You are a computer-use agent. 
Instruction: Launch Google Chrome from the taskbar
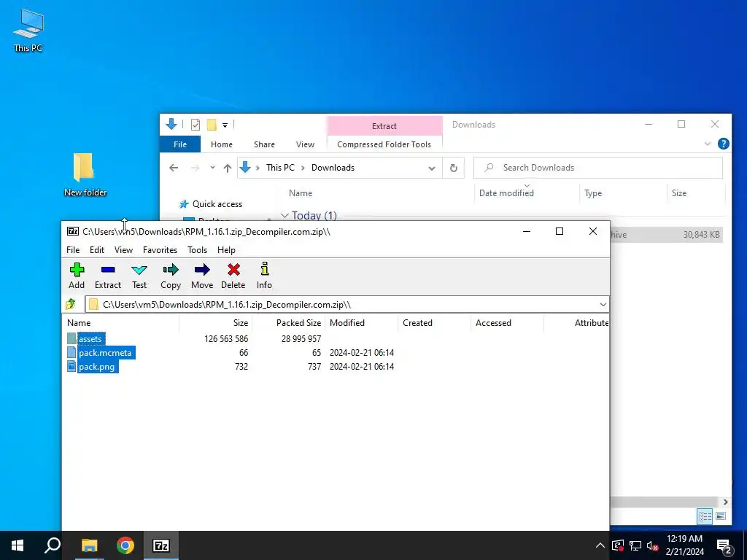(125, 545)
